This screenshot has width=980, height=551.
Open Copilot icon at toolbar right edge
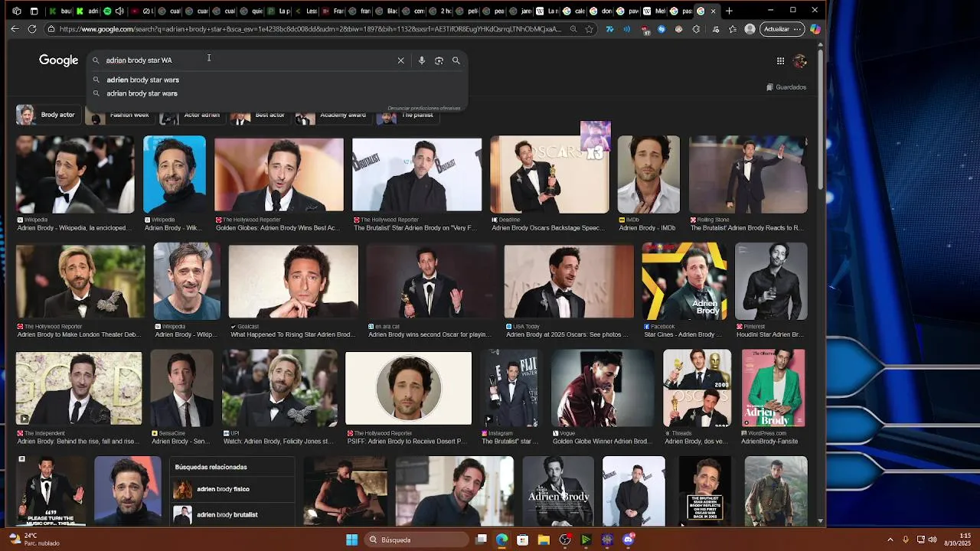(x=815, y=29)
